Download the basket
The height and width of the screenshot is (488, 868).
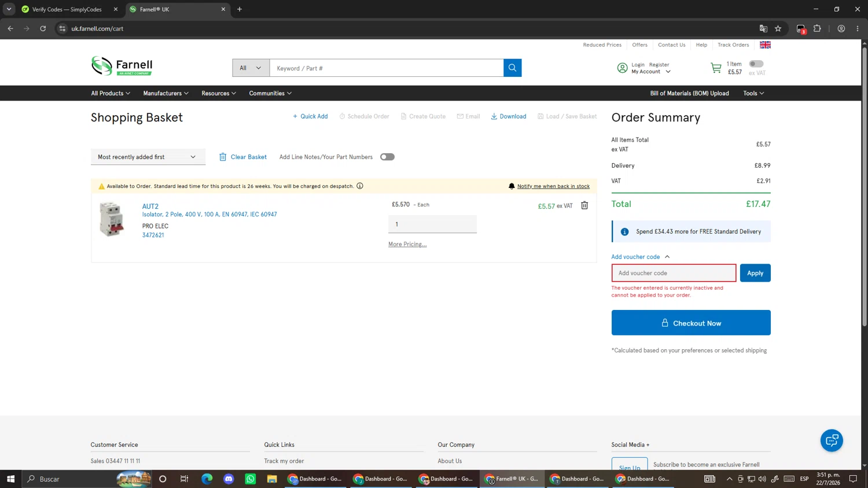[509, 116]
